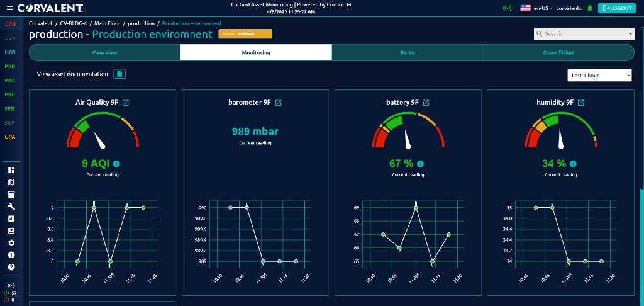Select COR in the left sidebar
644x306 pixels.
pos(10,24)
